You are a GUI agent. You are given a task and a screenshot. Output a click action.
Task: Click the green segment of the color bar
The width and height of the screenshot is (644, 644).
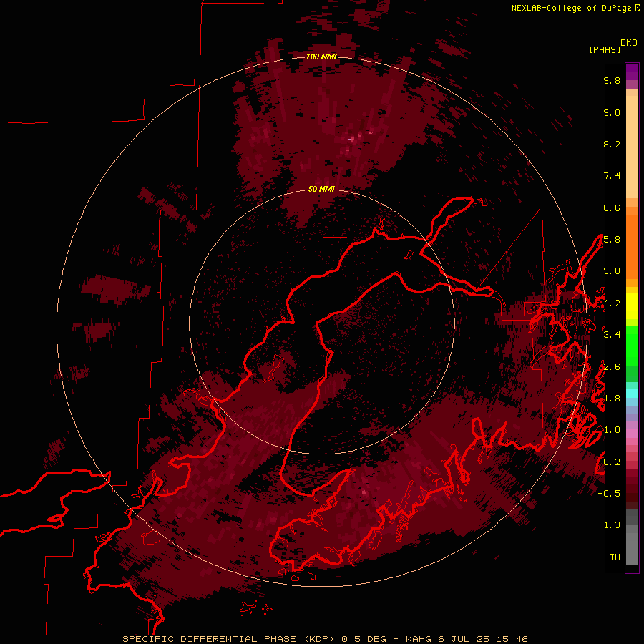click(x=632, y=345)
